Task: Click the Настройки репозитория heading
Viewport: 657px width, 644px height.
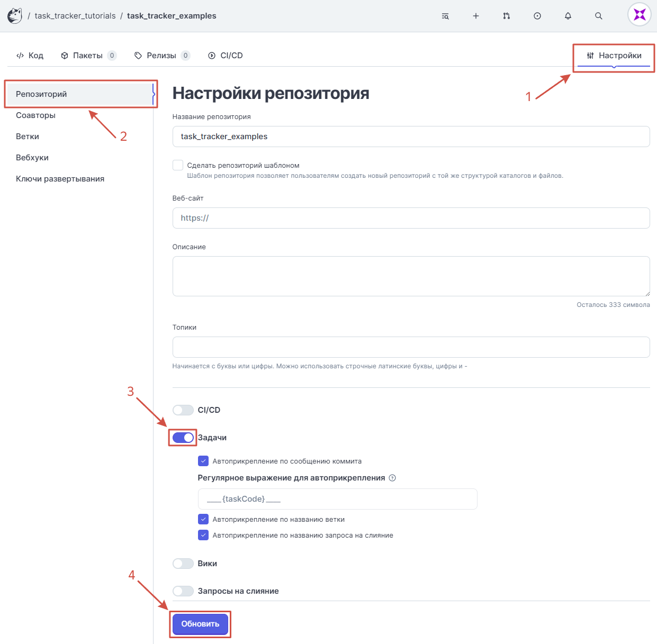Action: tap(271, 93)
